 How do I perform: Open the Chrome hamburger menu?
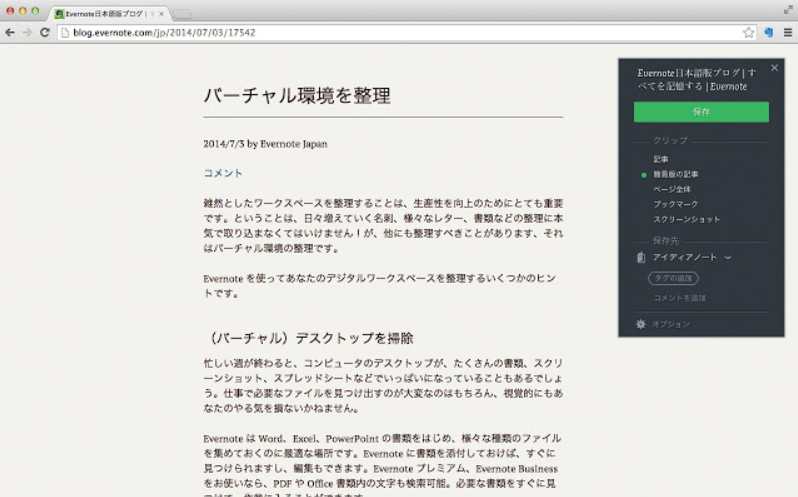787,33
